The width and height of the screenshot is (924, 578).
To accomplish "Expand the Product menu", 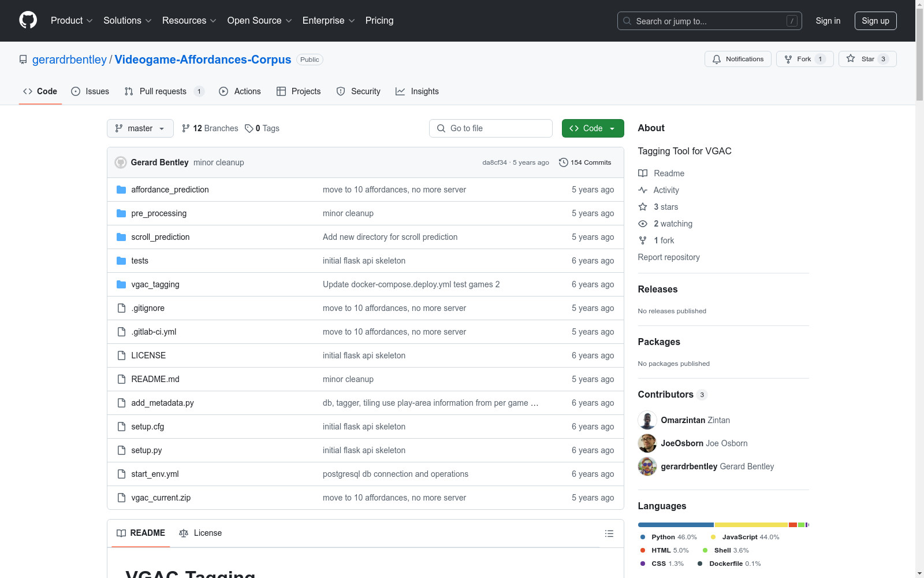I will (72, 21).
